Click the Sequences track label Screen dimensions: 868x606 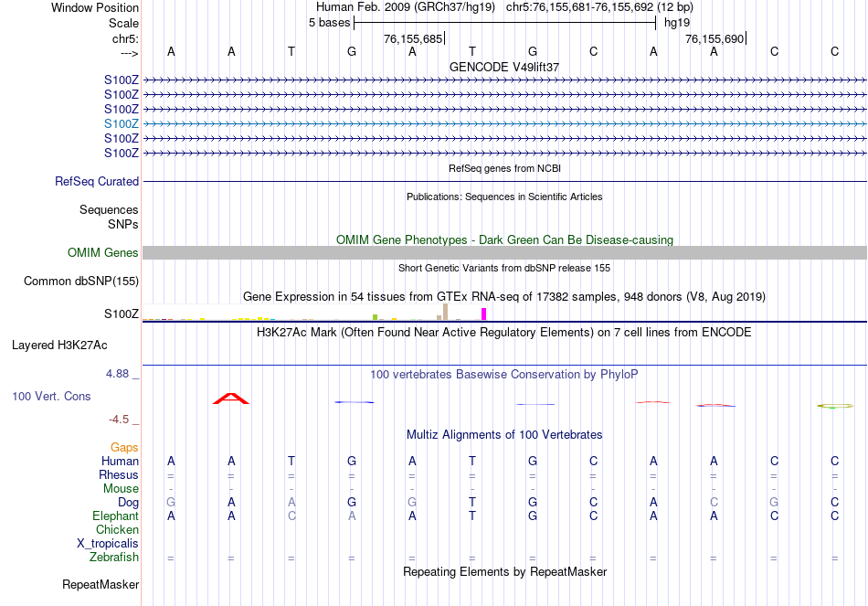tap(109, 209)
